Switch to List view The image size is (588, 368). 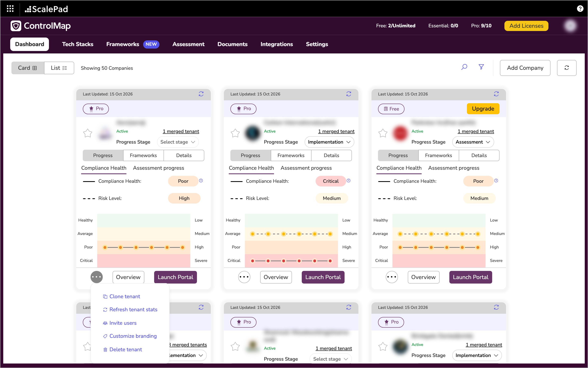click(59, 68)
